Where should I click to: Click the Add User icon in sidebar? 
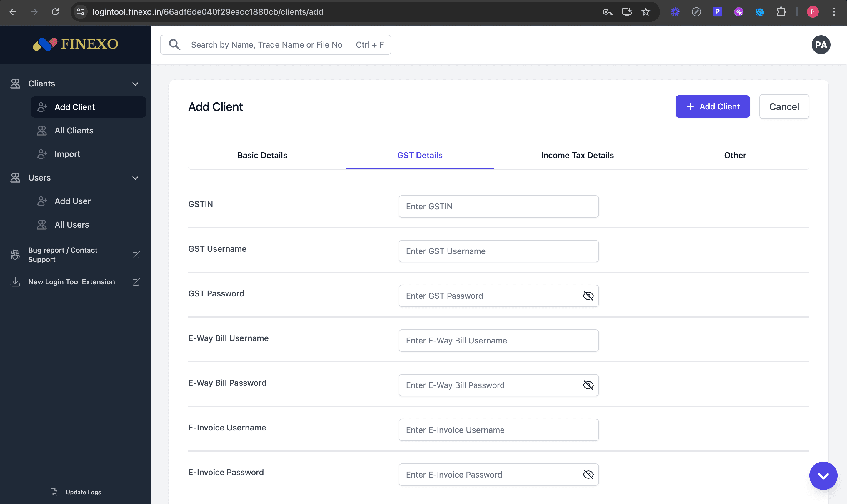[42, 201]
